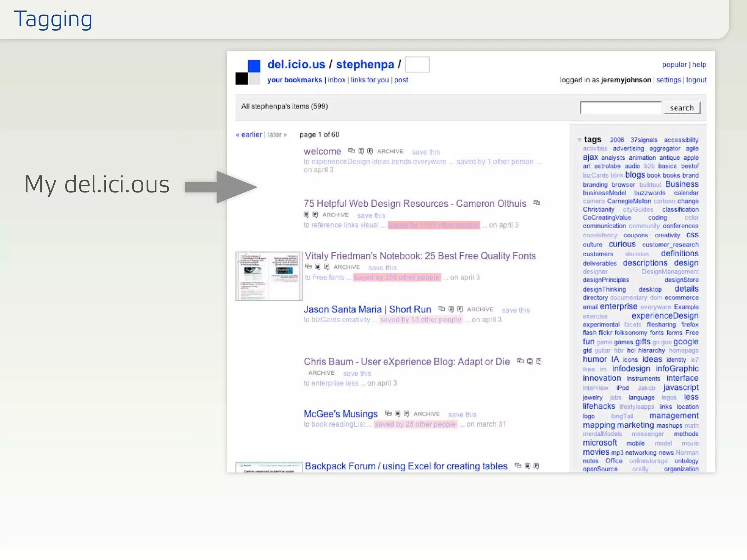Click the tag filter box after 'stephenpa /'

click(x=417, y=65)
